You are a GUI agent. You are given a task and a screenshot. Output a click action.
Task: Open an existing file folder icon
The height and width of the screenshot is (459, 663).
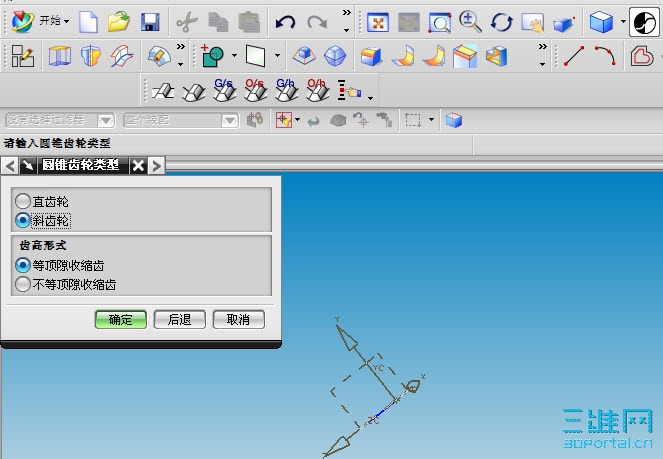coord(119,22)
